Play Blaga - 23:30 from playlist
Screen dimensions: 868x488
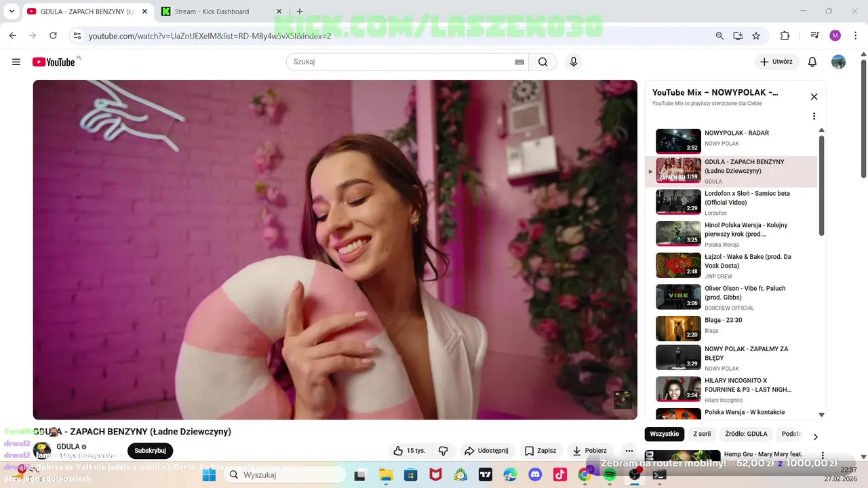click(732, 328)
